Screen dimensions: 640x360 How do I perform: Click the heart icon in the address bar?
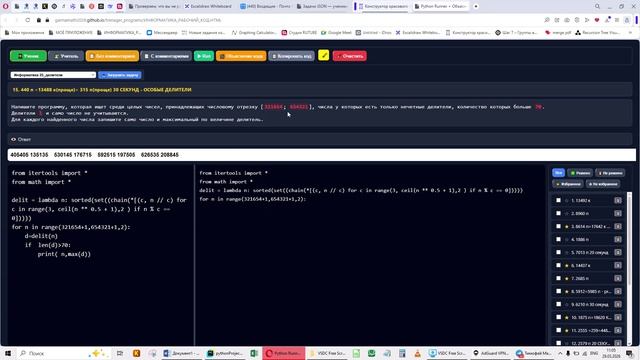[597, 20]
